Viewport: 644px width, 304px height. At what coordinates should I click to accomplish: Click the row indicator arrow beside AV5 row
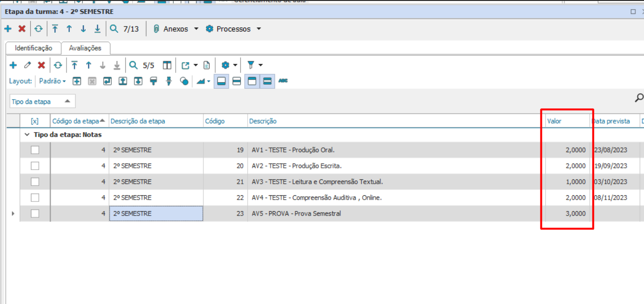13,214
